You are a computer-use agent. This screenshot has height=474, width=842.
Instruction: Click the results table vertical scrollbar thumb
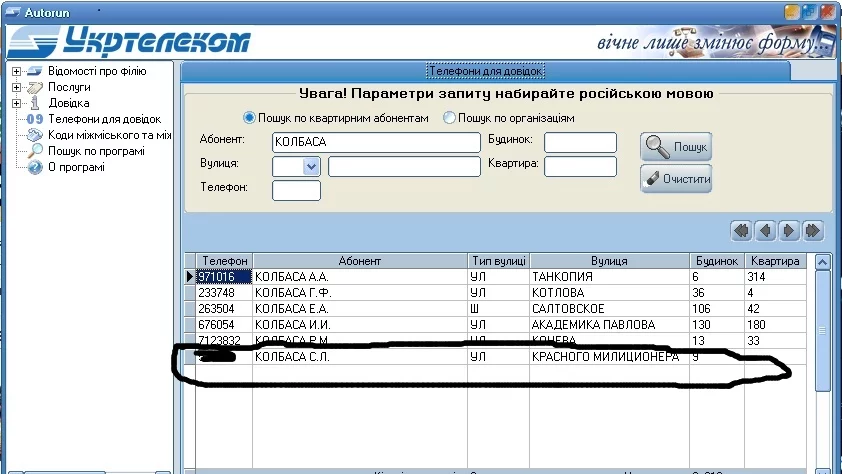pos(823,331)
